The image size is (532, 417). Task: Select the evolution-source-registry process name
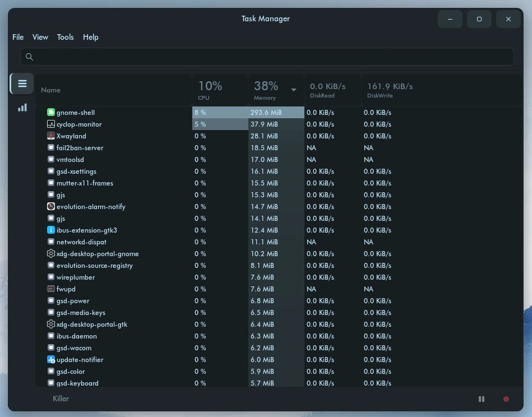(95, 265)
